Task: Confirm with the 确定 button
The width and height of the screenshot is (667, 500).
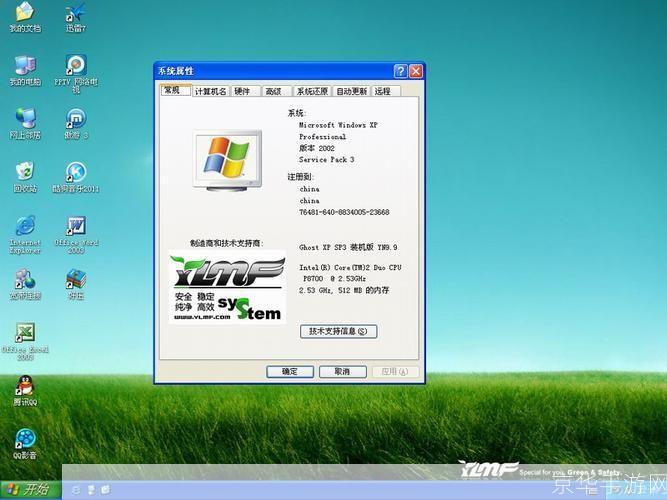Action: (290, 371)
